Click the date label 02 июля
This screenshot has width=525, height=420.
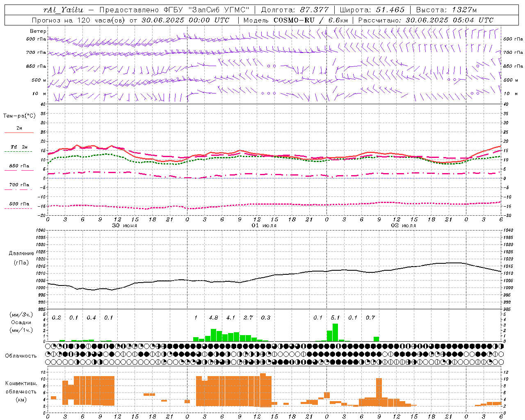pos(404,226)
